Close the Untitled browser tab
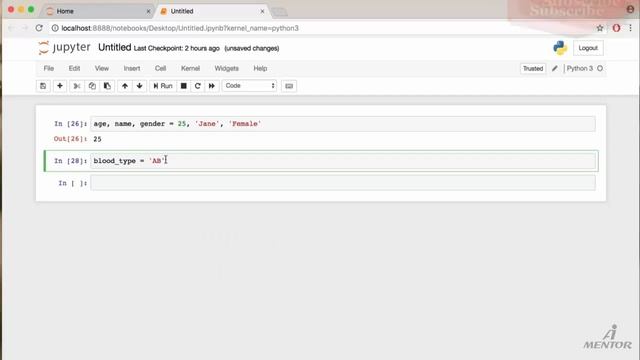This screenshot has width=640, height=360. point(262,11)
